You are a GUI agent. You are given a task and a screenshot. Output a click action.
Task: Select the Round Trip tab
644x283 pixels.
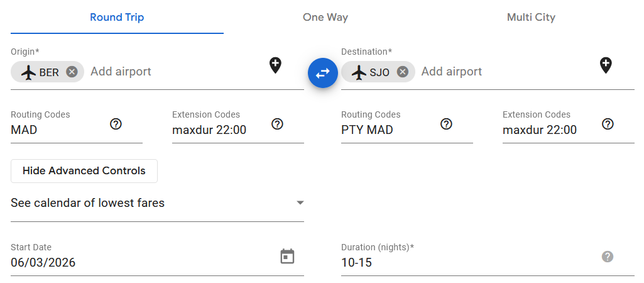pyautogui.click(x=117, y=17)
